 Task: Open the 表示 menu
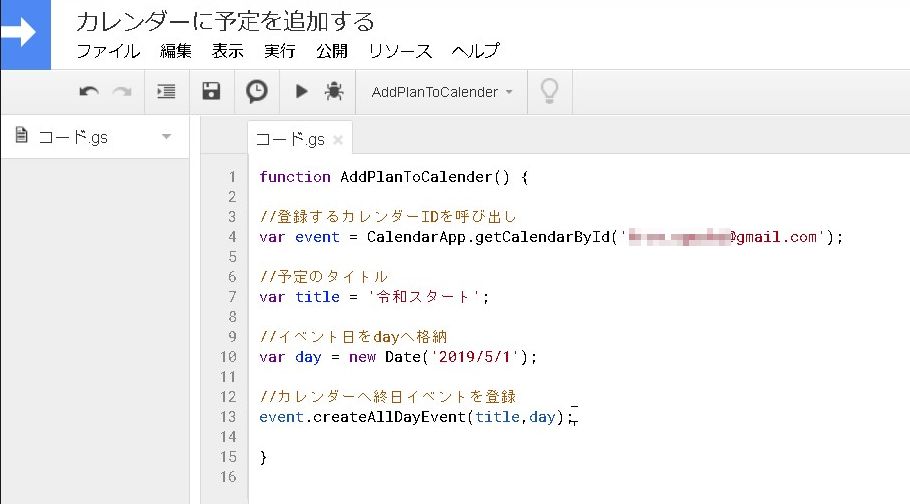[227, 51]
